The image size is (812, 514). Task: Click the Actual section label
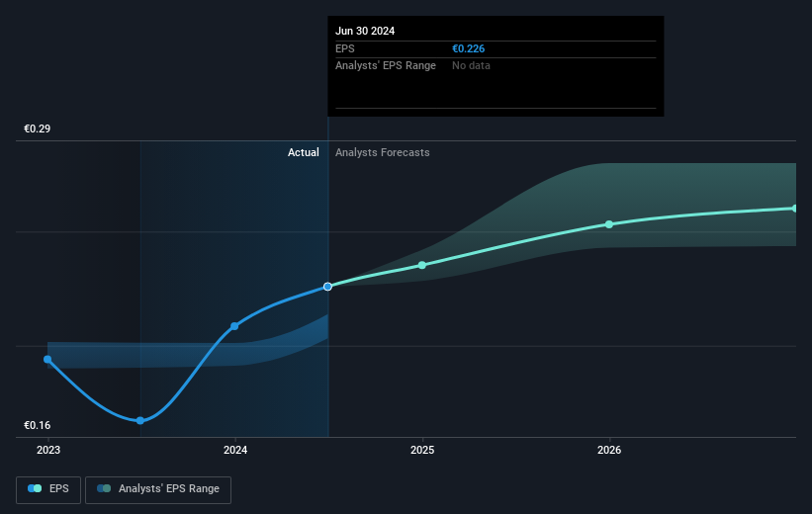pos(304,152)
